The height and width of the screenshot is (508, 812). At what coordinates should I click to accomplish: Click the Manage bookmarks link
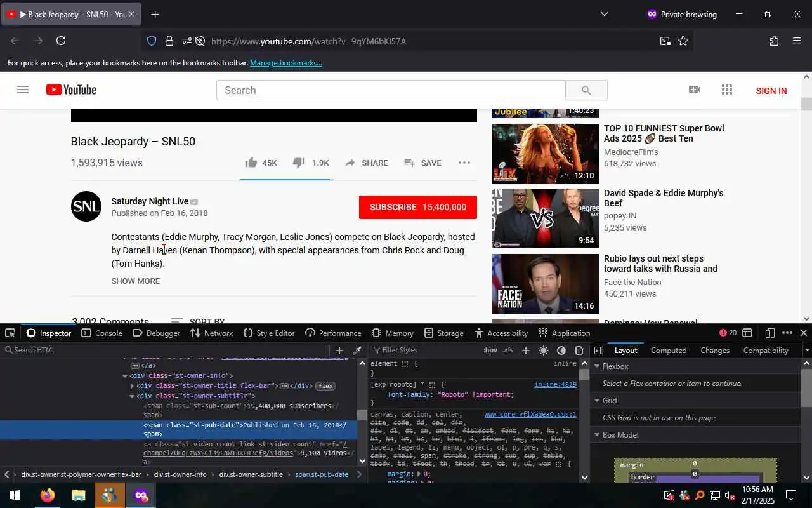[286, 63]
